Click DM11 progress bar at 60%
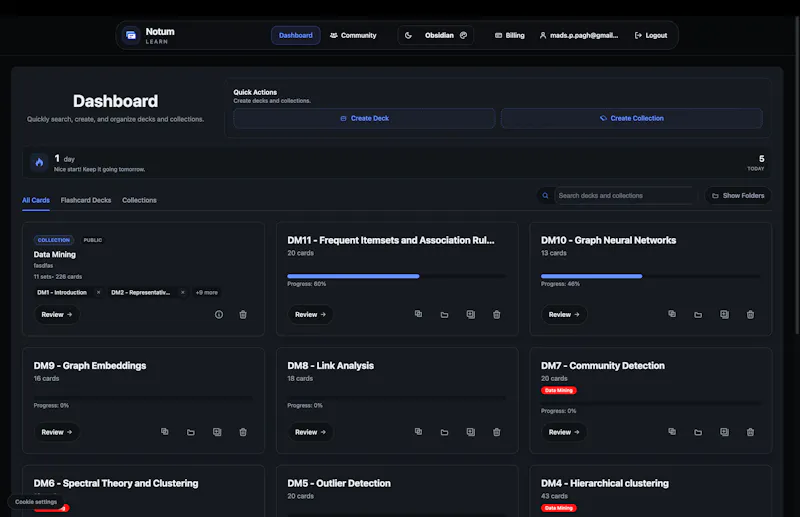800x517 pixels. coord(396,276)
